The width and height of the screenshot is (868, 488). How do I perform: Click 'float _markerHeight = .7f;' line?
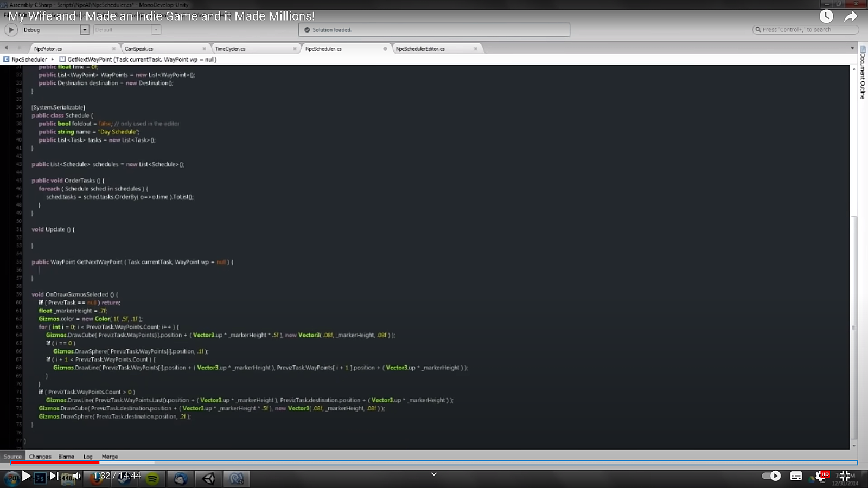coord(73,311)
